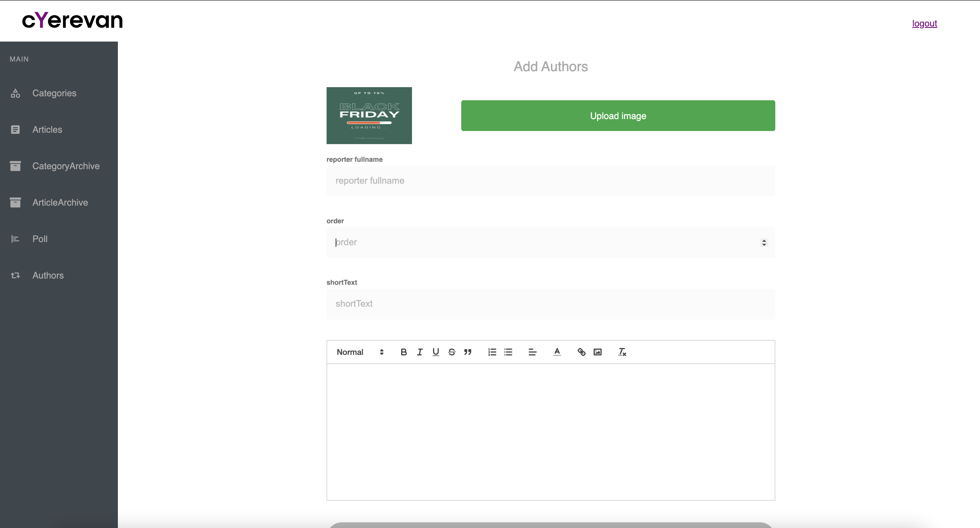Navigate to Authors in the sidebar

coord(48,275)
